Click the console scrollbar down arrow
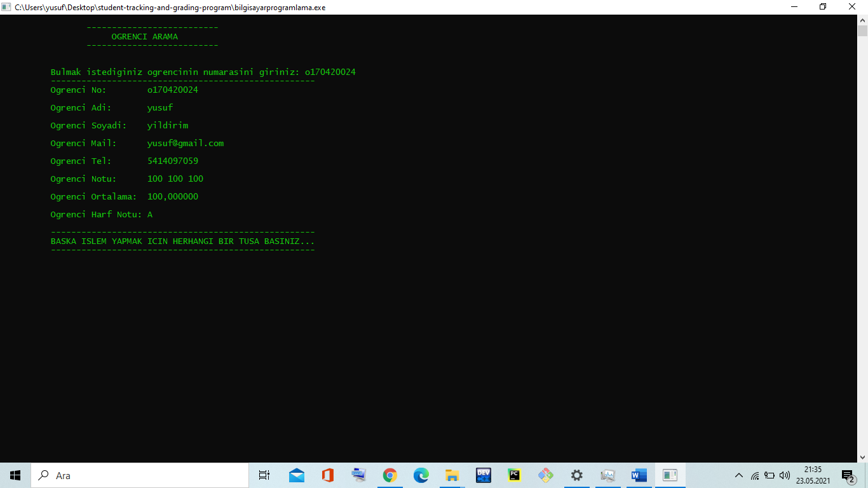 [862, 457]
